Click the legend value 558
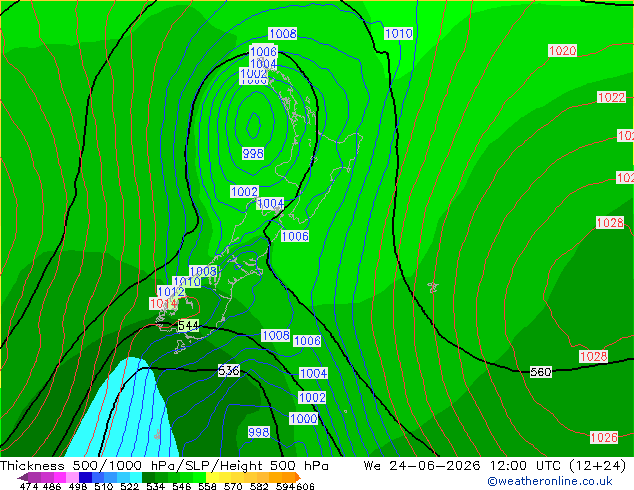Image resolution: width=634 pixels, height=490 pixels. (x=207, y=486)
